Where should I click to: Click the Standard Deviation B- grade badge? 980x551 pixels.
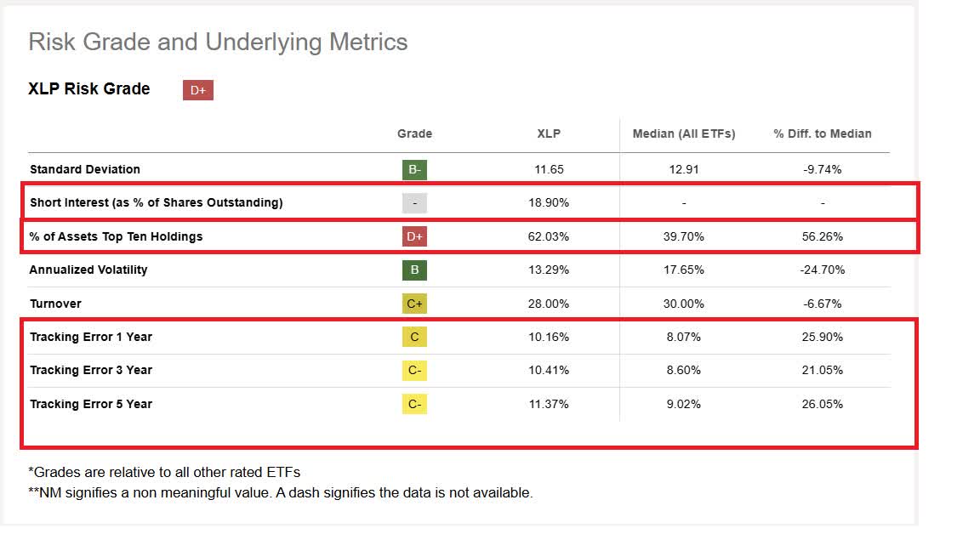(414, 169)
